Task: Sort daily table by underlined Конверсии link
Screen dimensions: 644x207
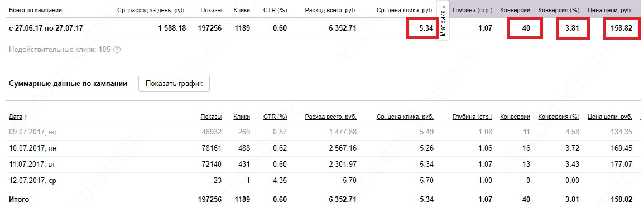Action: (x=515, y=117)
